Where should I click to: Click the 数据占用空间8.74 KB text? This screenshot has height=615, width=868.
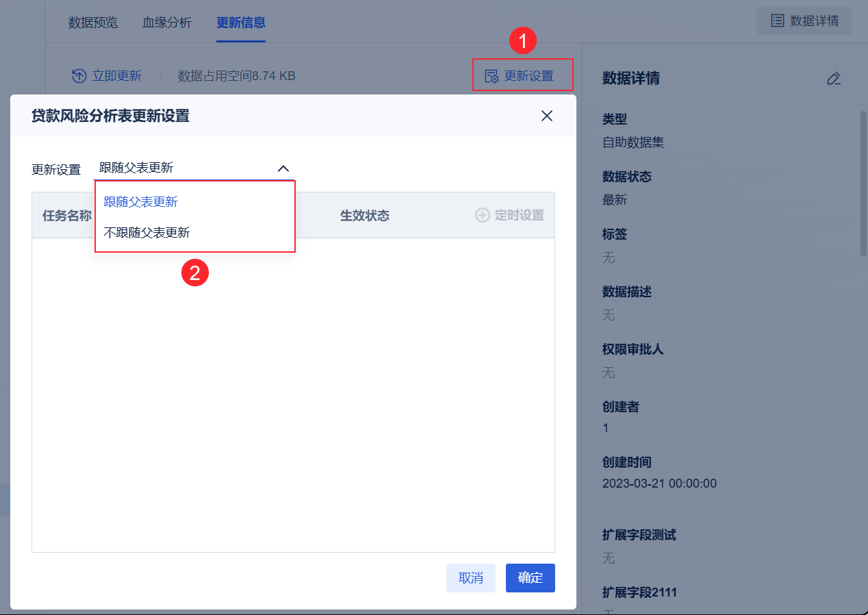(x=237, y=76)
